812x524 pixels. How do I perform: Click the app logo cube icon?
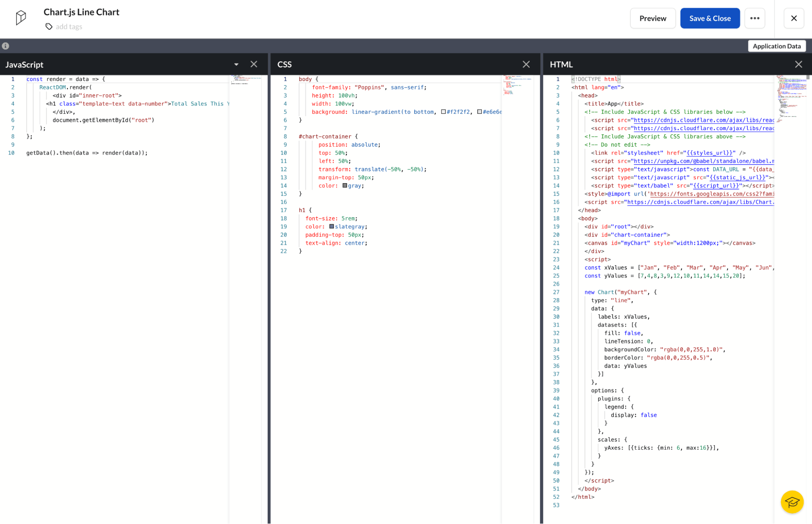(21, 18)
